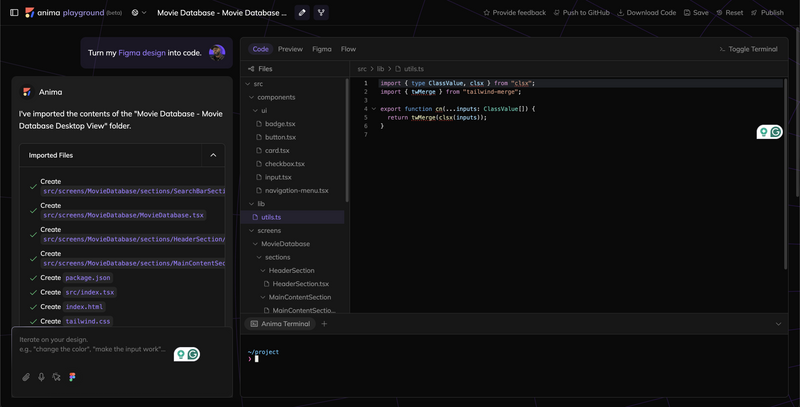Select the Anima Terminal tab
800x407 pixels.
pos(280,324)
